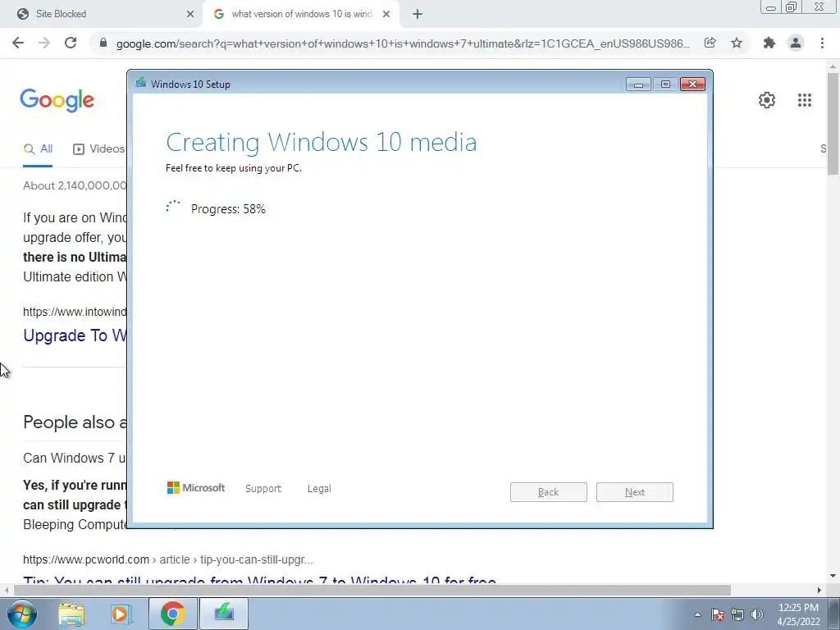This screenshot has height=630, width=840.
Task: Open Windows Explorer from taskbar
Action: coord(71,614)
